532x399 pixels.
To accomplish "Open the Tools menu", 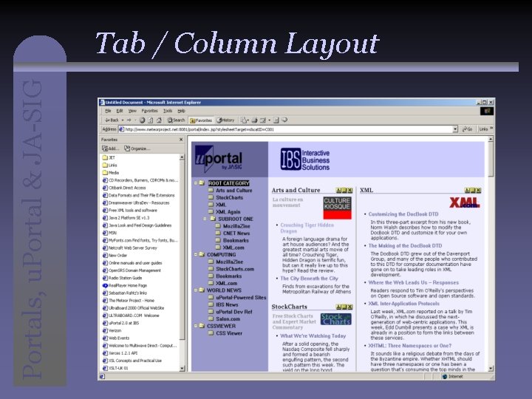I will [x=168, y=111].
